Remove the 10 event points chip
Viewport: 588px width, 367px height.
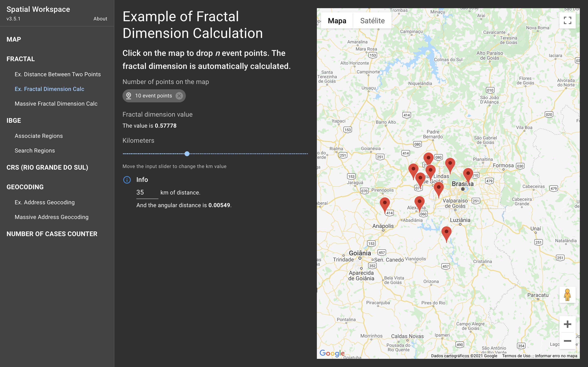point(179,96)
